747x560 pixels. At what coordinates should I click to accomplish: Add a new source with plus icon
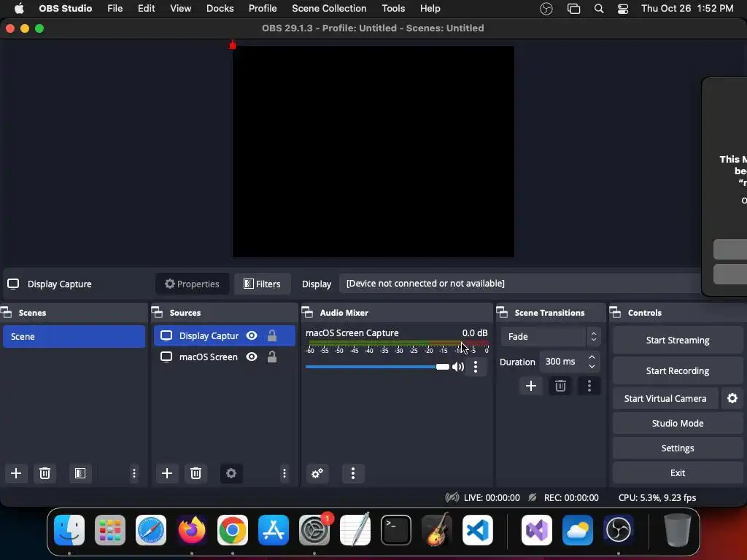(167, 473)
